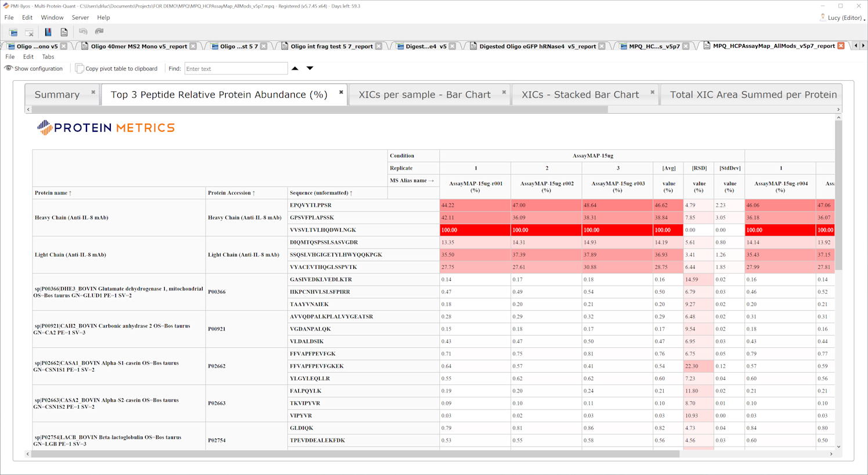Switch to XICs per sample - Bar Chart tab
The image size is (868, 475).
(x=424, y=95)
